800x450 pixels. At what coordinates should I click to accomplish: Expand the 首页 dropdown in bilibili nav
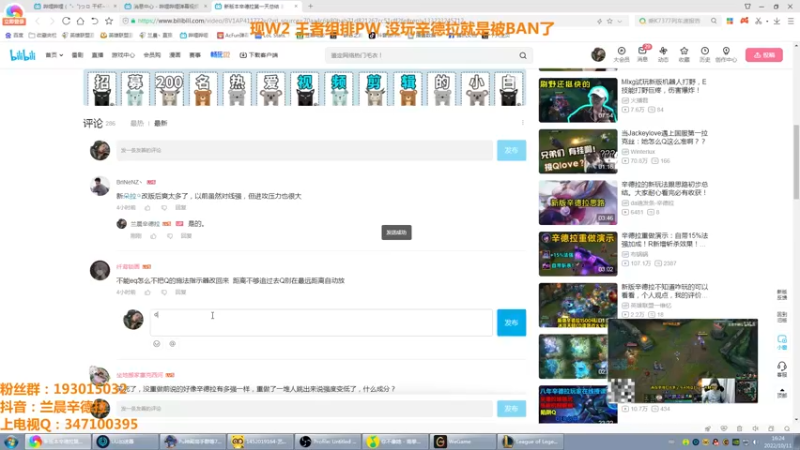click(x=54, y=55)
